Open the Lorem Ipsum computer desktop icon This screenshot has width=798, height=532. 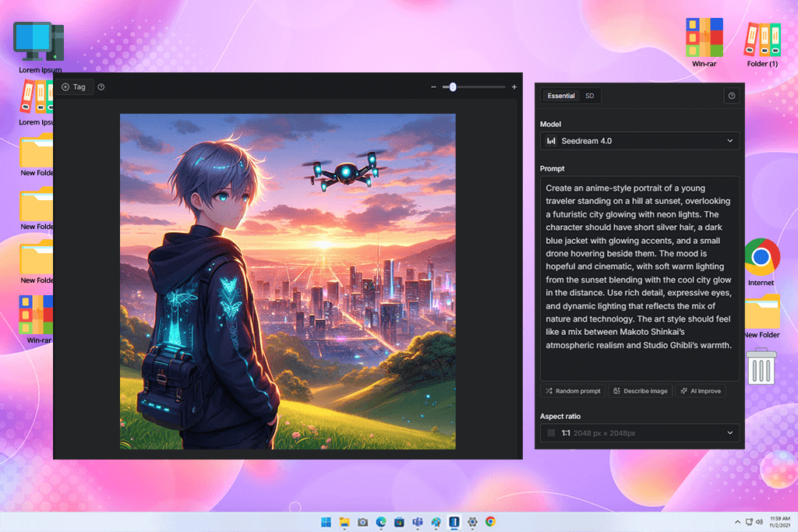[x=40, y=48]
